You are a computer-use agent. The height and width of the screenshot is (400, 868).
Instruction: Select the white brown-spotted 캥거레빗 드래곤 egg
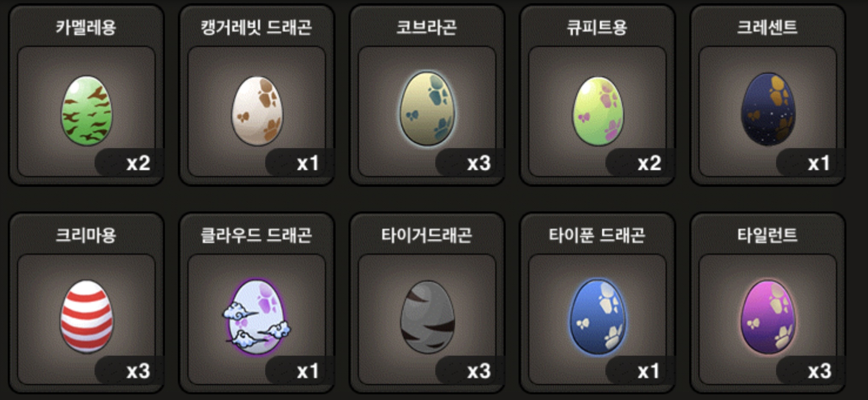point(257,110)
